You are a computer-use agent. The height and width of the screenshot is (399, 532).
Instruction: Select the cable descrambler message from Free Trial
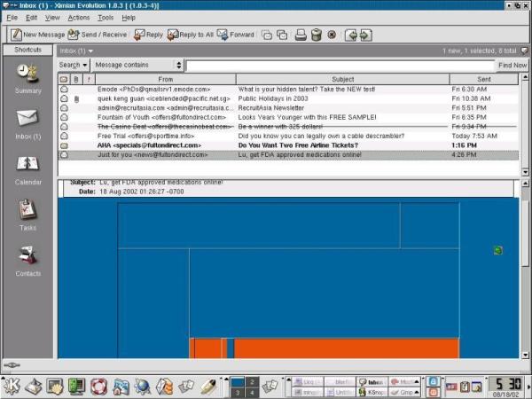click(x=288, y=136)
